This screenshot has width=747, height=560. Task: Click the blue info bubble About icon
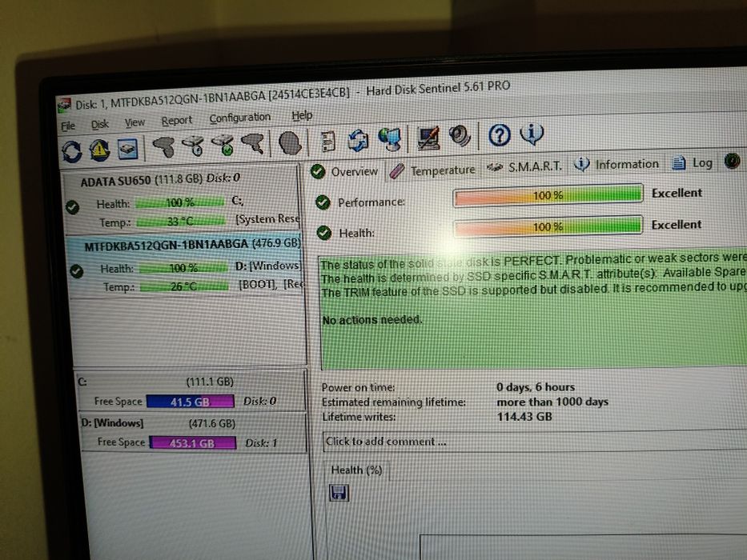[532, 134]
